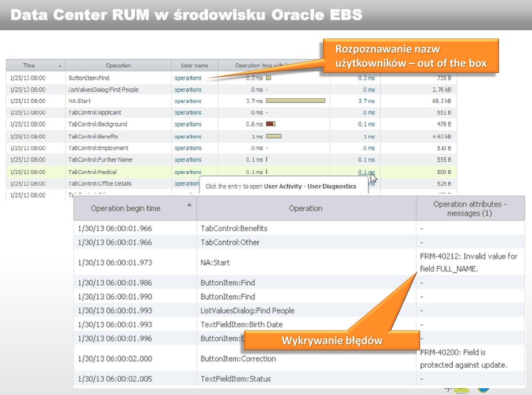Click the 525 B size value
Screen dimensions: 532x395
pyautogui.click(x=444, y=184)
